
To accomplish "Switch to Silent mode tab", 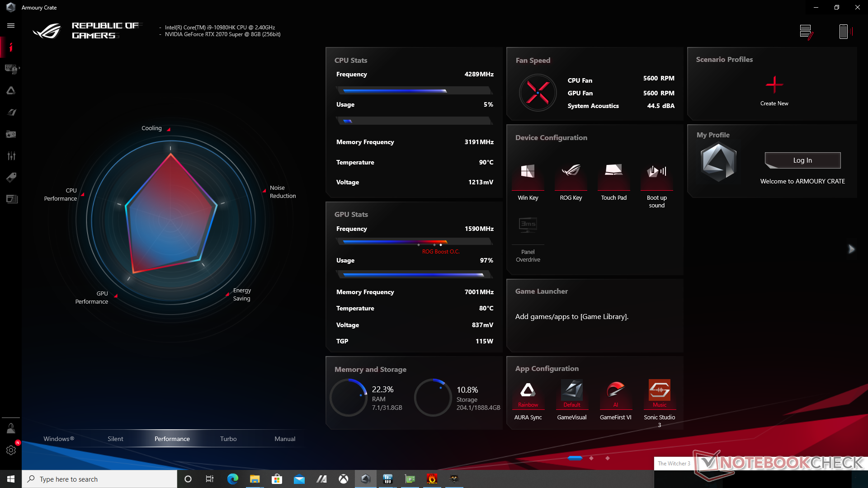I will tap(115, 439).
